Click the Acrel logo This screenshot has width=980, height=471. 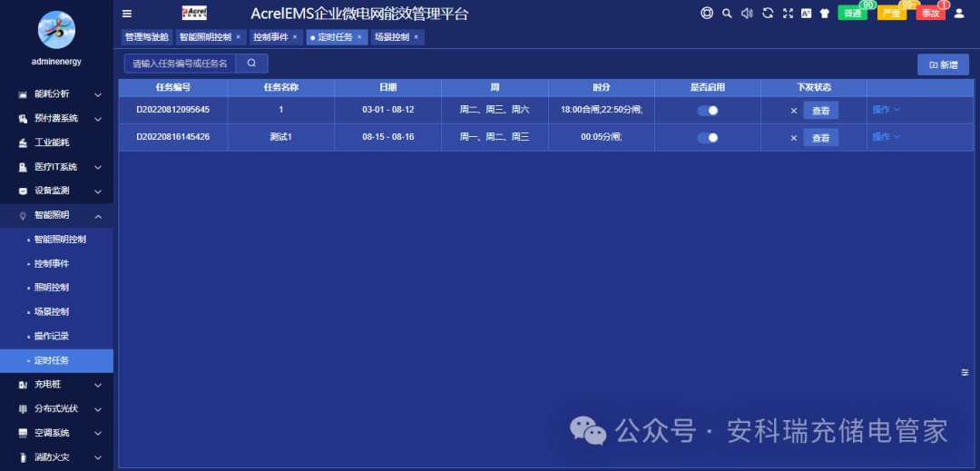click(194, 13)
